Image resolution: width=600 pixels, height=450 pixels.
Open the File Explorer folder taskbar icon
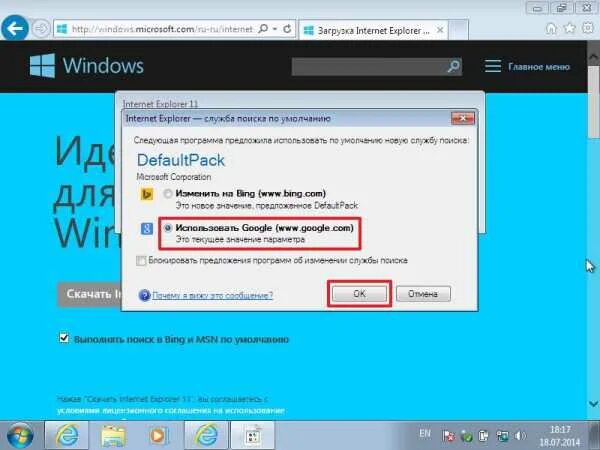pos(113,435)
